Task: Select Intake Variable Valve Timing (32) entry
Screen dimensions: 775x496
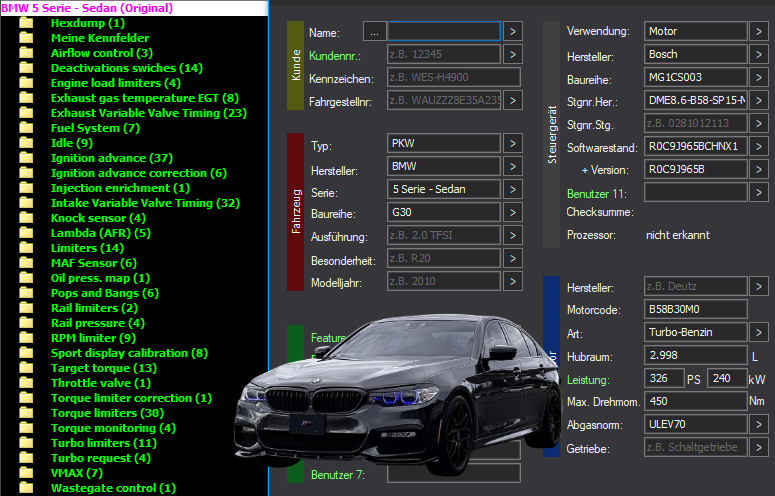Action: pyautogui.click(x=145, y=203)
